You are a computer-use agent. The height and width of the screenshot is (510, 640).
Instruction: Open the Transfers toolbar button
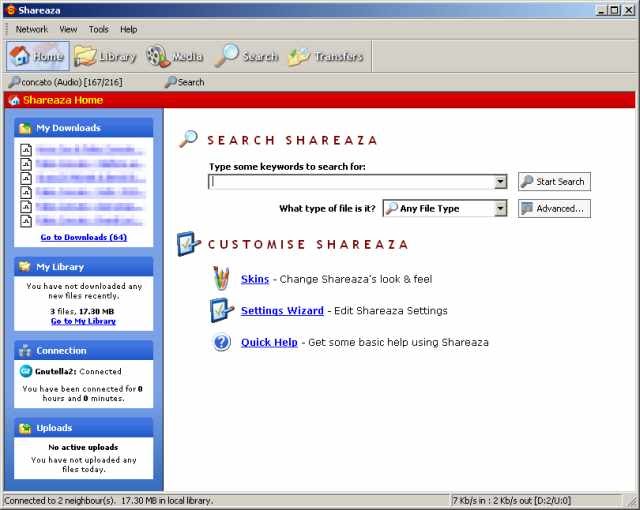coord(326,56)
